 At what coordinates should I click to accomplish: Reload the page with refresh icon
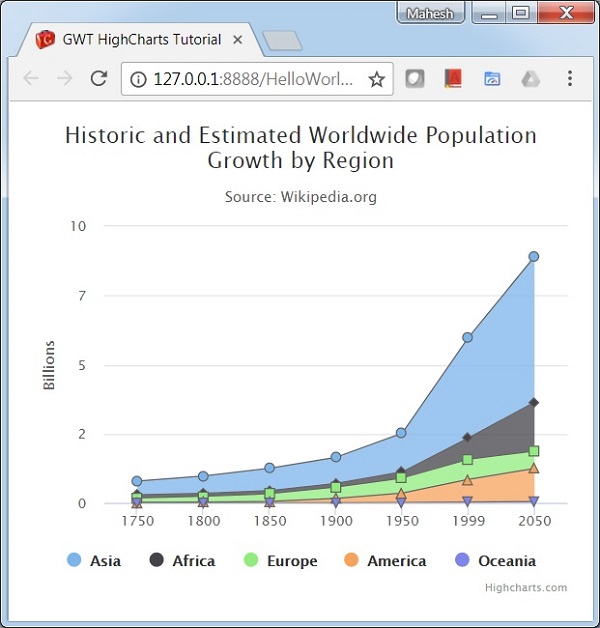[x=98, y=79]
